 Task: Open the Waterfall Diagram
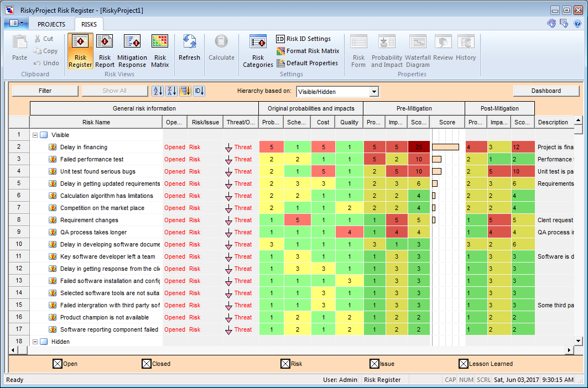click(x=418, y=51)
